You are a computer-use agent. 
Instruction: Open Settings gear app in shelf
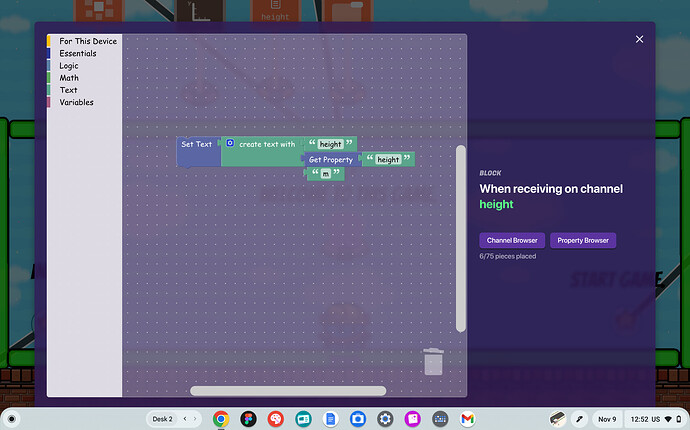tap(385, 419)
